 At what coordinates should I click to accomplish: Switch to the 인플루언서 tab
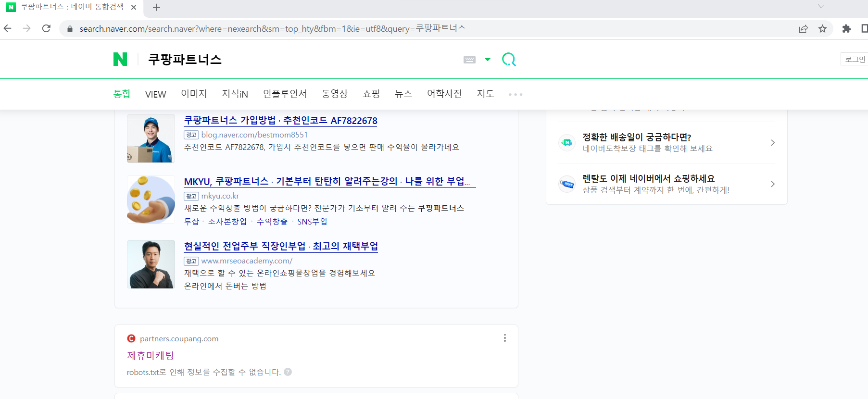[x=285, y=94]
